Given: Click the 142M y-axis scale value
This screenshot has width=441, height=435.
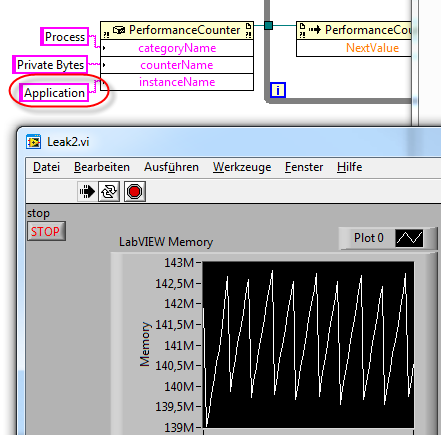Looking at the screenshot, I should coord(179,304).
